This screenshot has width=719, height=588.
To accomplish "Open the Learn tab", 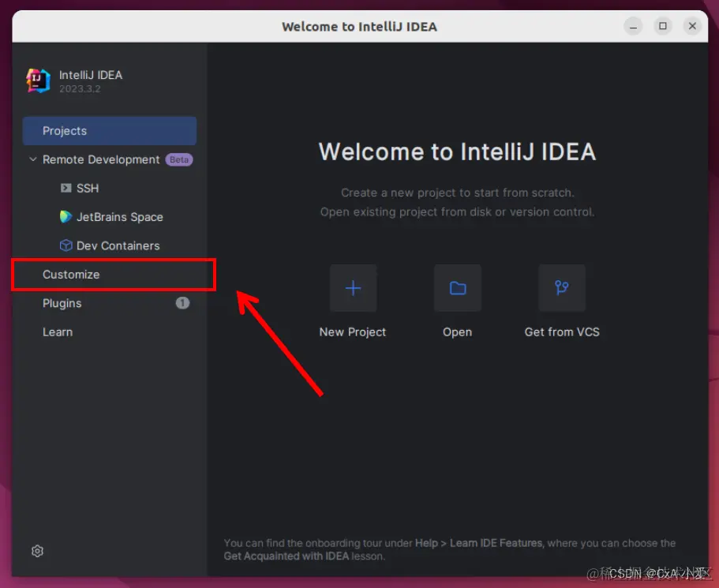I will pyautogui.click(x=110, y=331).
